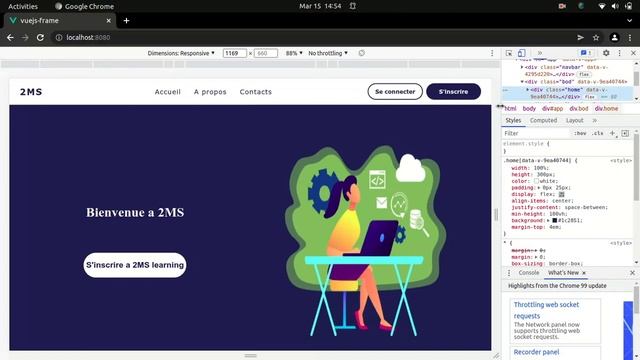Bookmark the page with the star icon
Viewport: 640px width, 360px height.
(x=596, y=38)
